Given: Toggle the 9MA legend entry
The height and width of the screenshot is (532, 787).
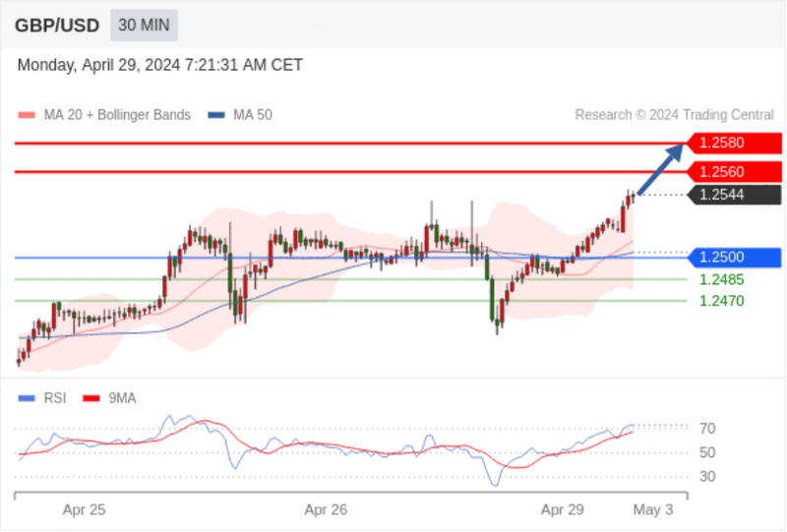Looking at the screenshot, I should [109, 398].
